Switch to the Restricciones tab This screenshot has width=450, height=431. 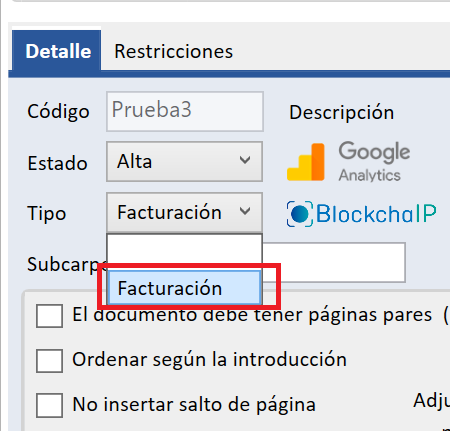point(174,52)
